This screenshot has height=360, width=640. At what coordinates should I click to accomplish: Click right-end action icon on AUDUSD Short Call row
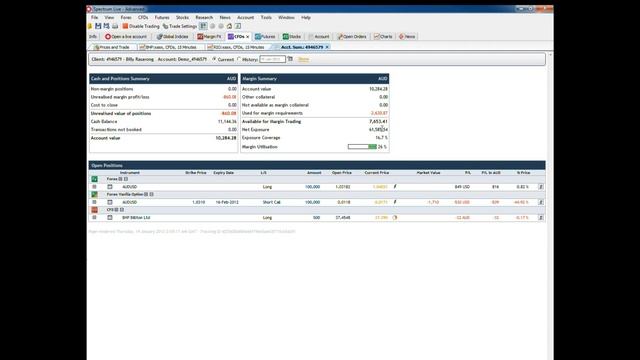coord(541,202)
